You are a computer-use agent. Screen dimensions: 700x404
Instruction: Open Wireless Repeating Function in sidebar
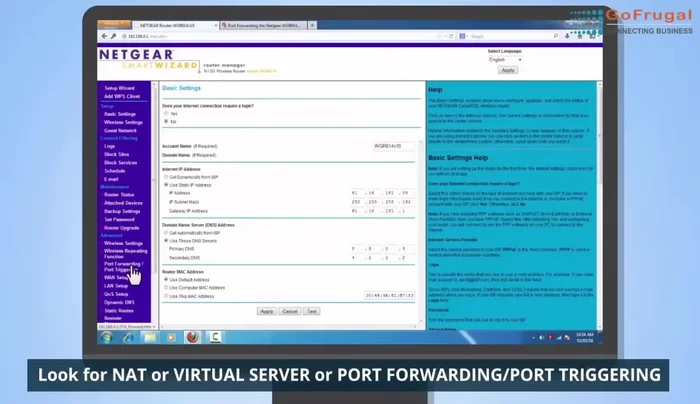[125, 254]
